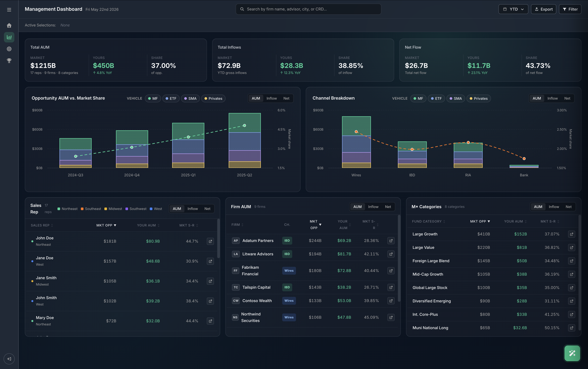Open Jane Smith's external link icon
This screenshot has height=369, width=588.
pos(210,281)
